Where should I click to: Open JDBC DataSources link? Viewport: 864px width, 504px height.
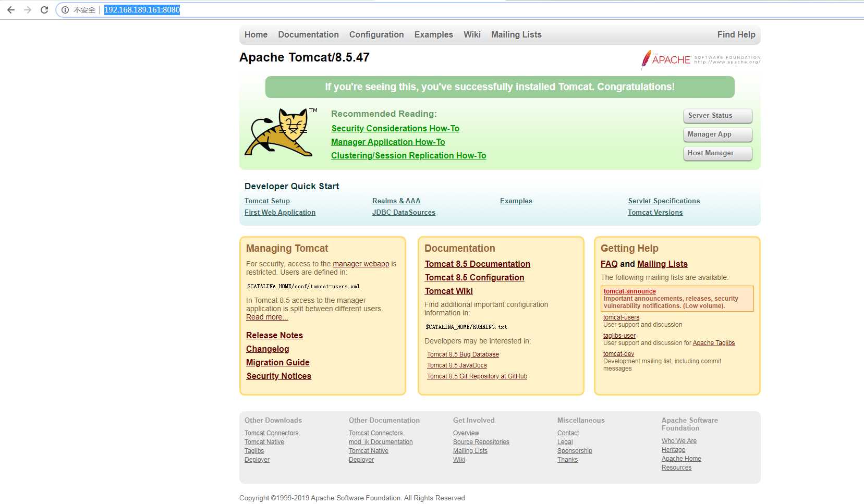pos(404,212)
